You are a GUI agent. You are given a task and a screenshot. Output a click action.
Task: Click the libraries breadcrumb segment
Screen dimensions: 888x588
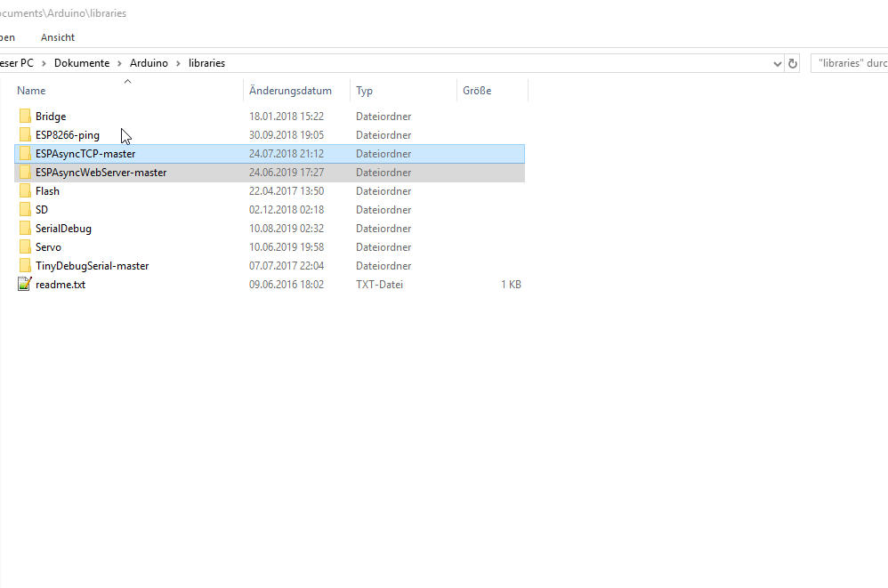tap(206, 63)
